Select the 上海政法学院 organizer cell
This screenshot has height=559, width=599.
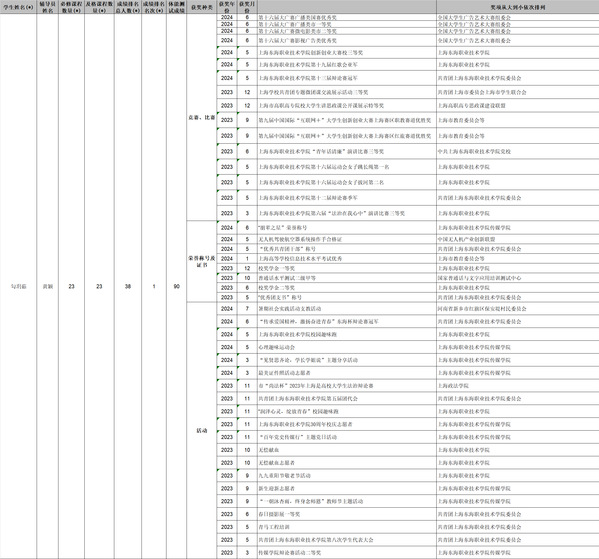pos(518,386)
